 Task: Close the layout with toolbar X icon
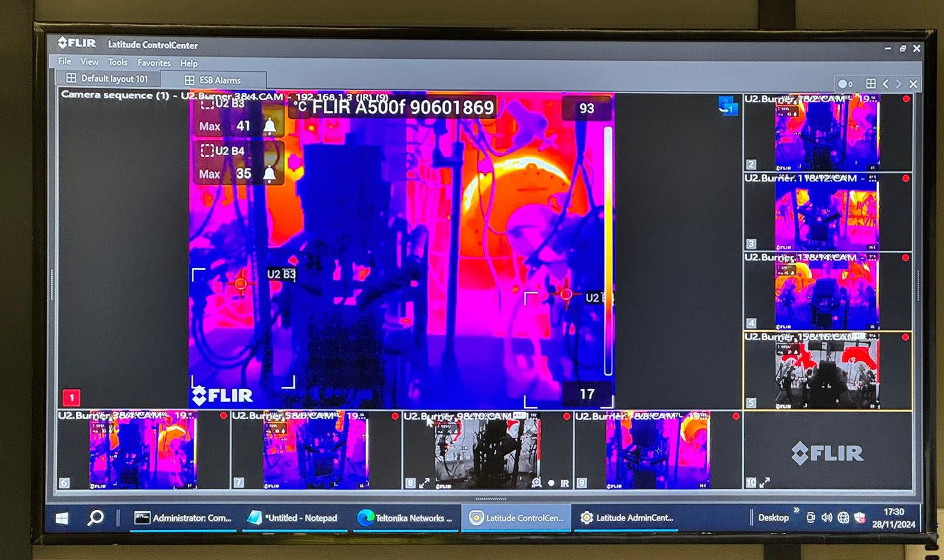click(x=913, y=84)
